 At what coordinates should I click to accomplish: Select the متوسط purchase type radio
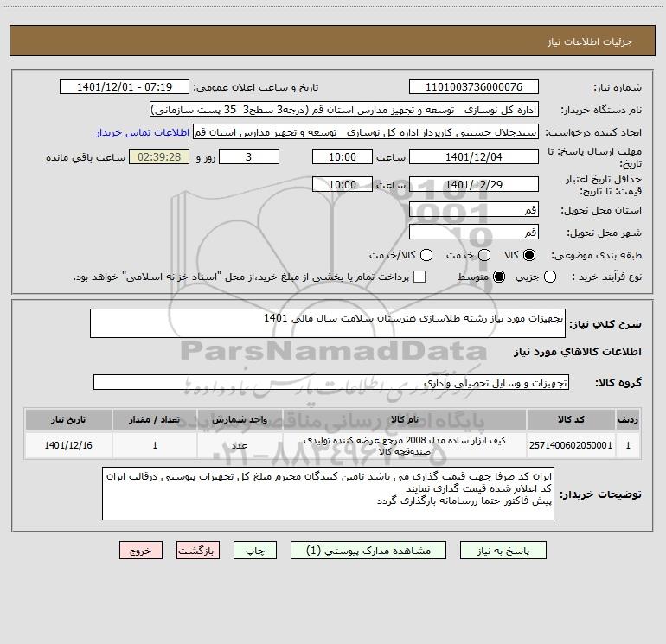click(x=499, y=277)
